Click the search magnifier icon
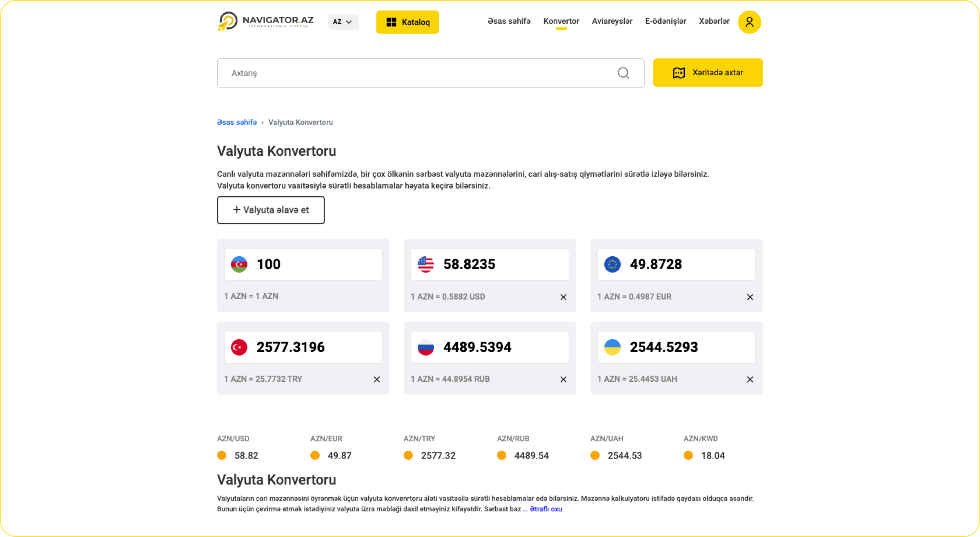Image resolution: width=980 pixels, height=537 pixels. tap(623, 73)
